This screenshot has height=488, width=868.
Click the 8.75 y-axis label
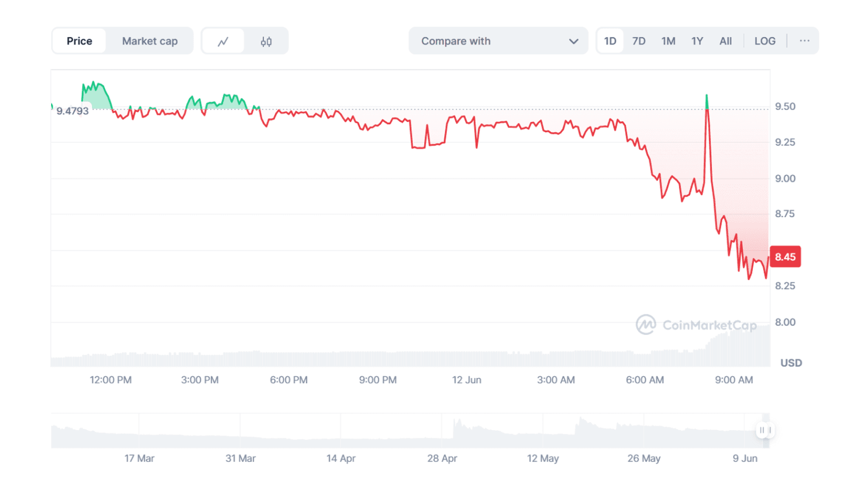[x=785, y=214]
